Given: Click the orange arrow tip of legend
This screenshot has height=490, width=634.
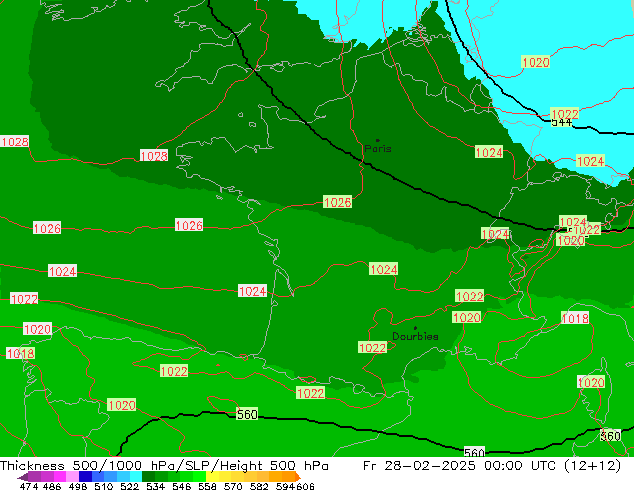Looking at the screenshot, I should pyautogui.click(x=299, y=477).
